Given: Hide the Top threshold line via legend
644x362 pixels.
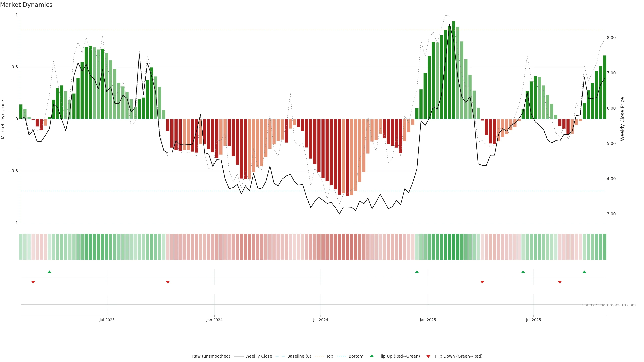Looking at the screenshot, I should (330, 356).
